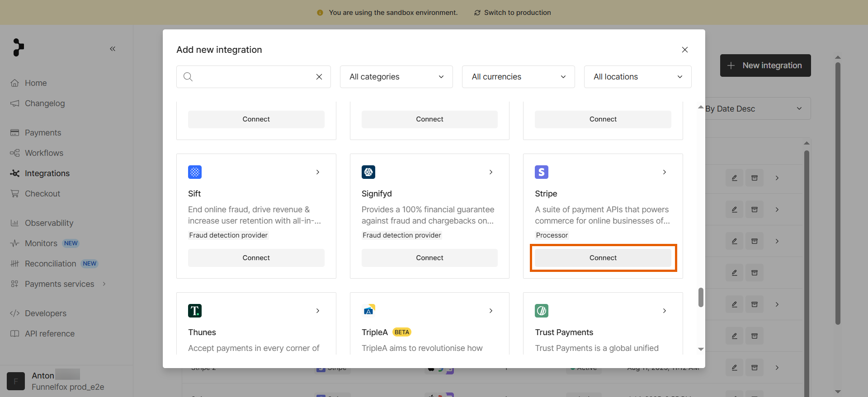Open Changelog in the sidebar
The width and height of the screenshot is (868, 397).
(45, 103)
